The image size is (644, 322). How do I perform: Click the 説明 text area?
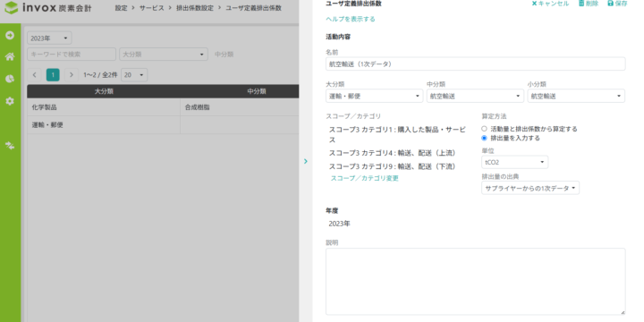476,282
